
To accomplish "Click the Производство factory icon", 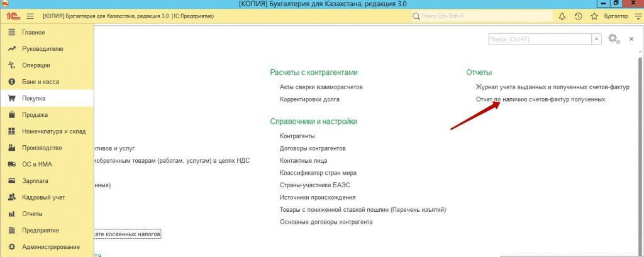I will [12, 148].
